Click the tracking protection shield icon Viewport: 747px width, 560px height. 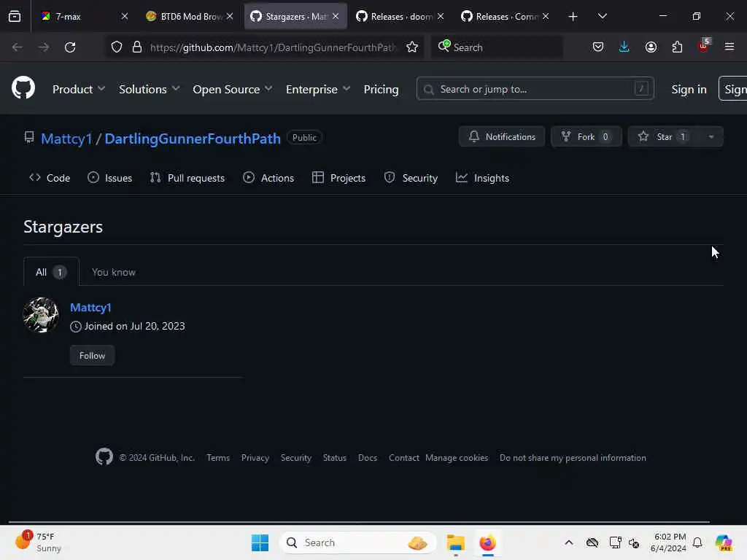point(117,47)
